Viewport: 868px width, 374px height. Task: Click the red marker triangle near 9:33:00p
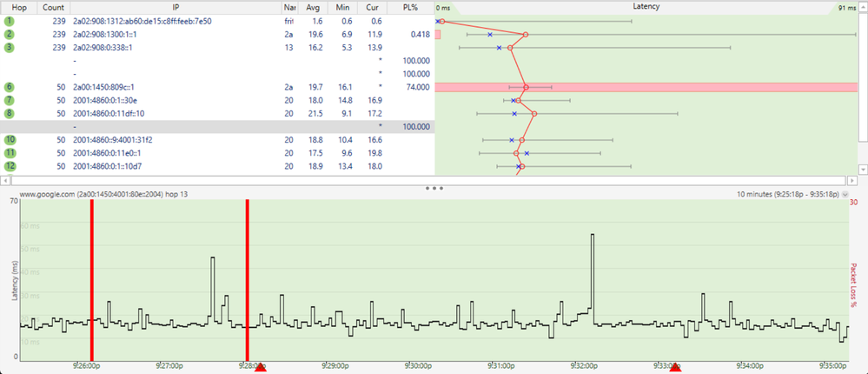coord(675,367)
